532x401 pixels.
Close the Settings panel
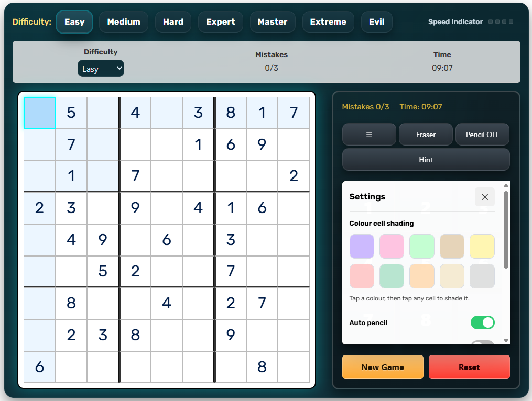click(x=484, y=197)
